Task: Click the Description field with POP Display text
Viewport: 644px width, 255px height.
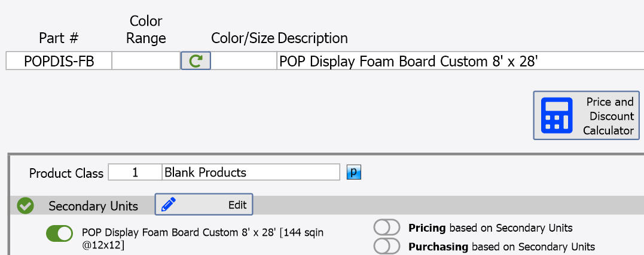Action: point(460,61)
